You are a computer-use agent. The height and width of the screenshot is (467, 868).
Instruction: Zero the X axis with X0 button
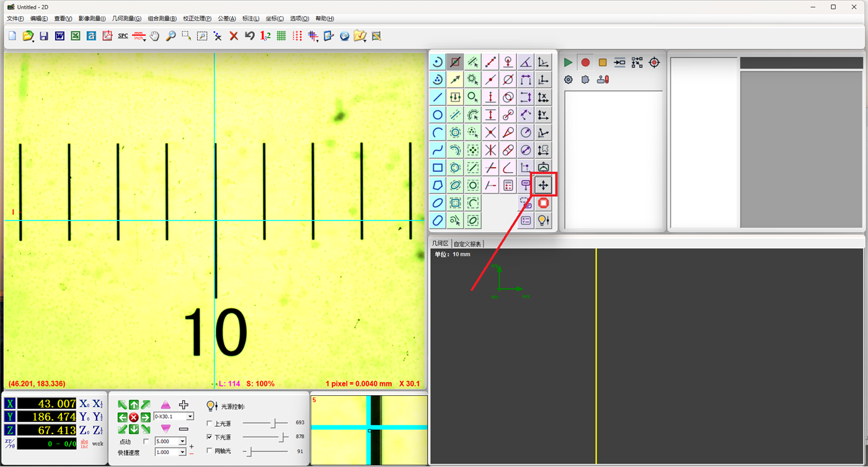[84, 404]
